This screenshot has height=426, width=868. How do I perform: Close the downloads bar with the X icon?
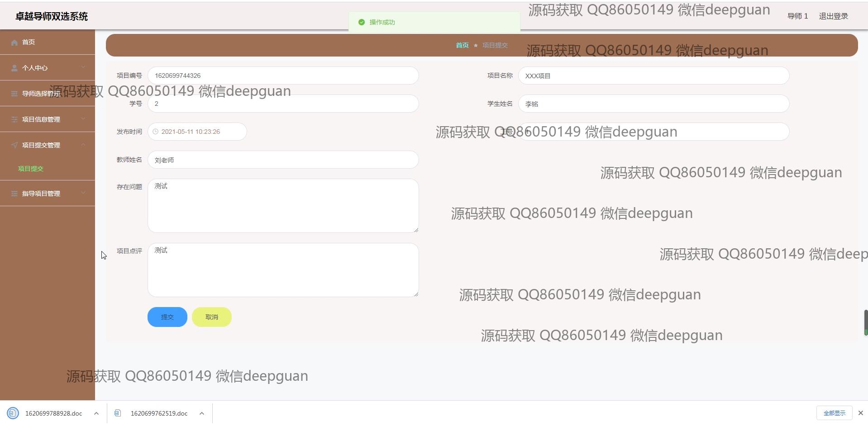[861, 413]
